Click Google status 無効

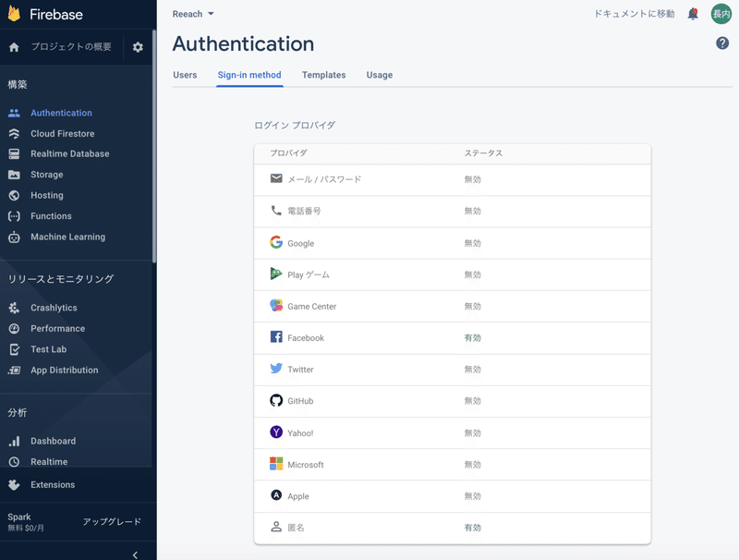click(x=473, y=243)
